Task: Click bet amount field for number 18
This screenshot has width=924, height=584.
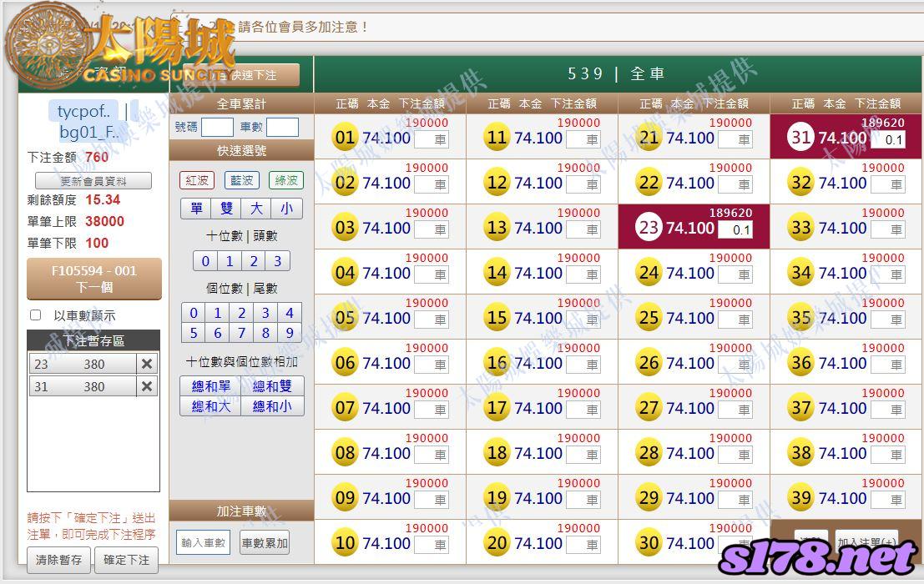Action: (583, 455)
